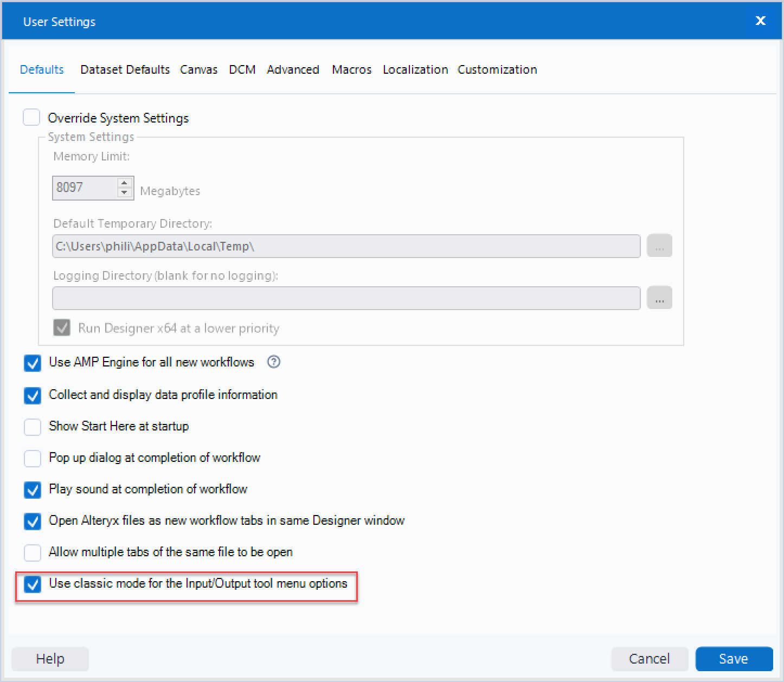
Task: Click the browse icon for Logging Directory
Action: [x=659, y=298]
